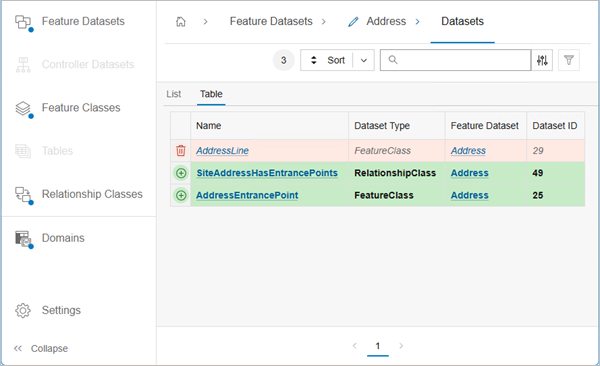600x366 pixels.
Task: Click the search input field
Action: coord(455,60)
